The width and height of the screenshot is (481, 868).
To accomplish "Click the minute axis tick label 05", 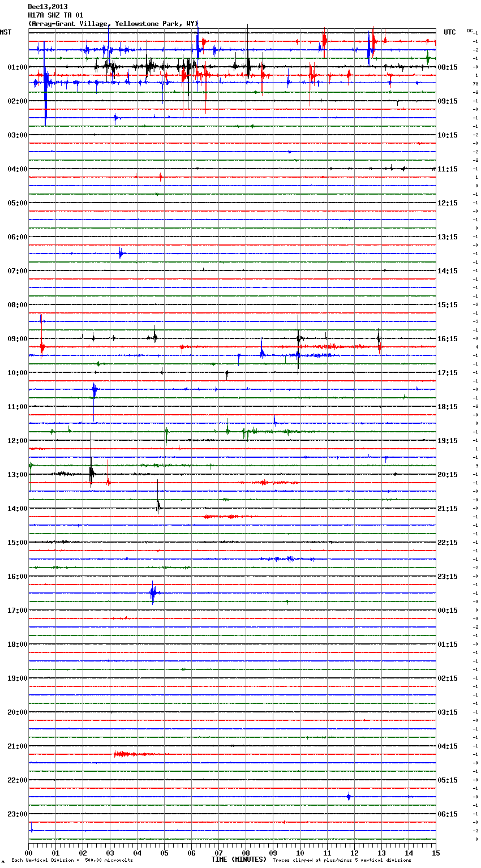I will [164, 853].
